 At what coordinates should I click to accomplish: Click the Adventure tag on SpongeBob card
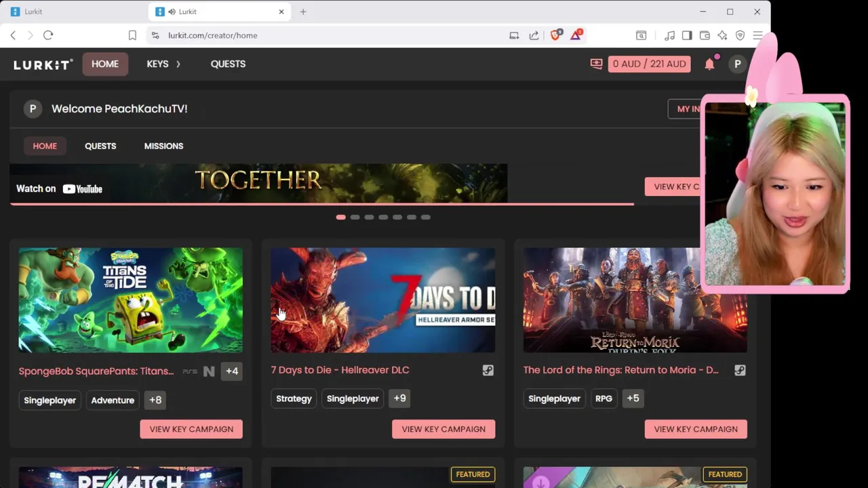coord(113,400)
